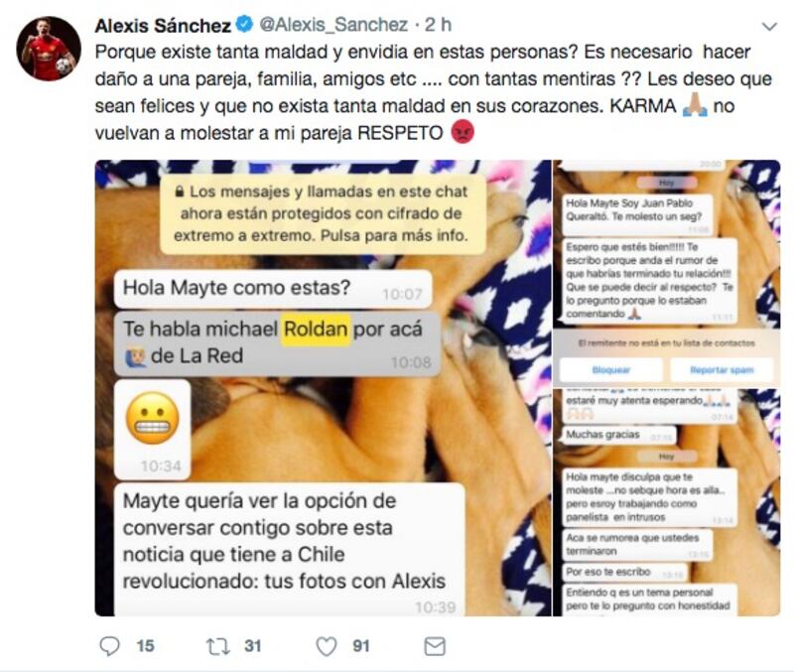Click the angry face emoji in tweet

point(463,132)
